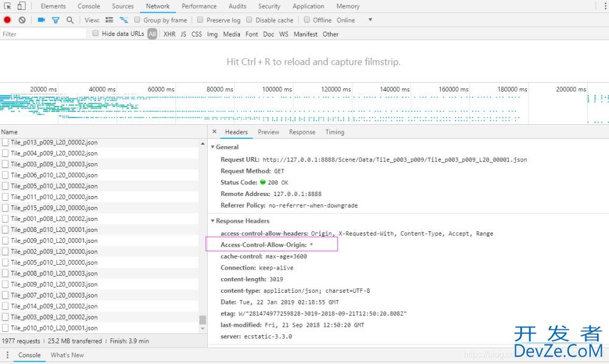Switch to the Console panel tab
The width and height of the screenshot is (609, 364).
click(88, 6)
